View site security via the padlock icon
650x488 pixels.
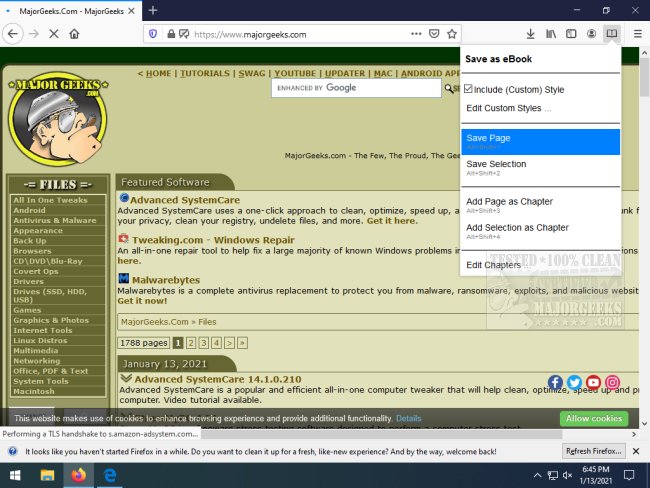pyautogui.click(x=171, y=34)
